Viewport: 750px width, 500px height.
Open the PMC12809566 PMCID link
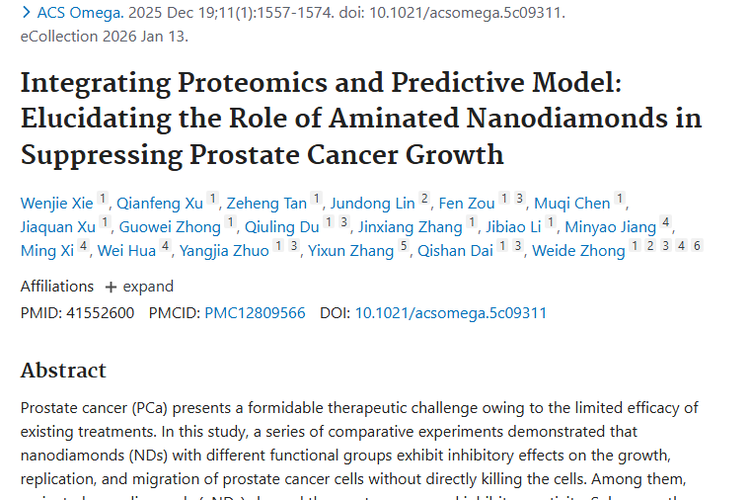[x=254, y=313]
